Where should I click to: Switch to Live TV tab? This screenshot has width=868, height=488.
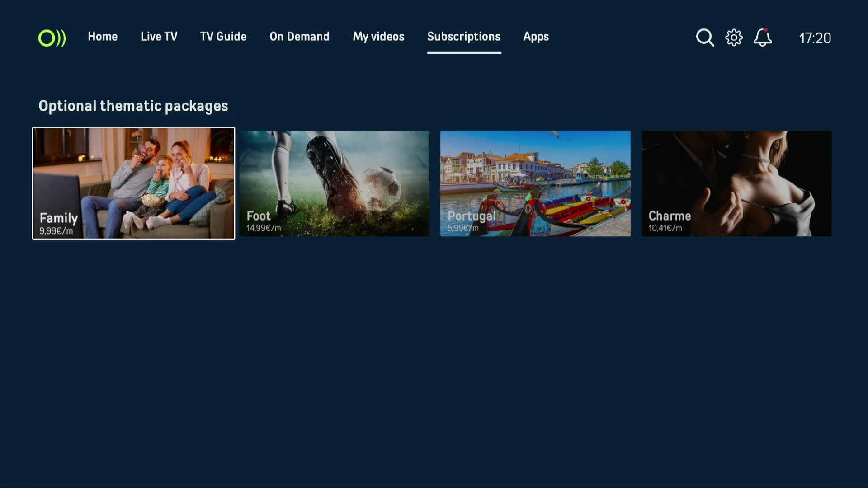click(x=159, y=37)
